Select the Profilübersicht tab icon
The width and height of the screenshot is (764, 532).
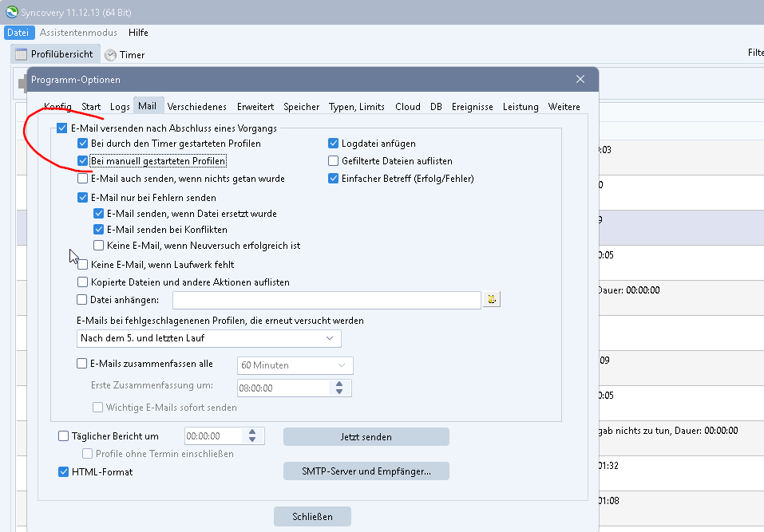point(22,54)
